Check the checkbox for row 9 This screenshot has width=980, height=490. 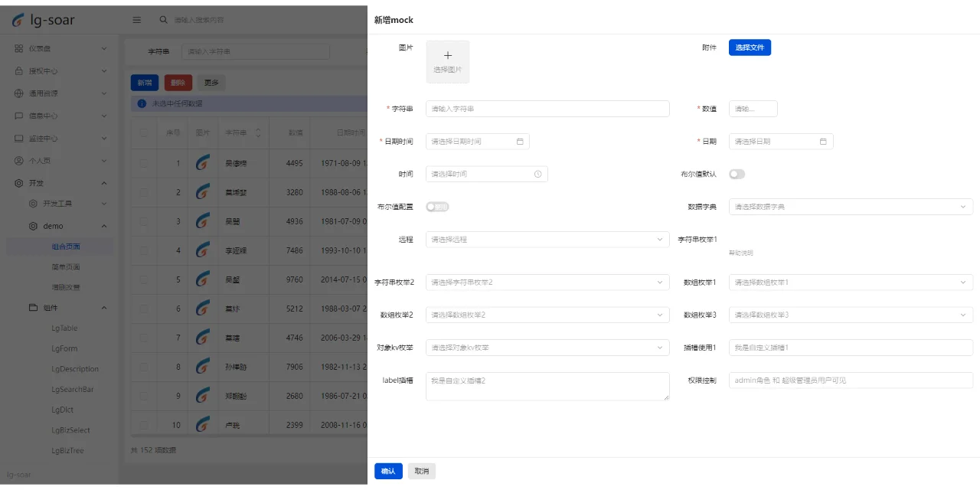[143, 396]
